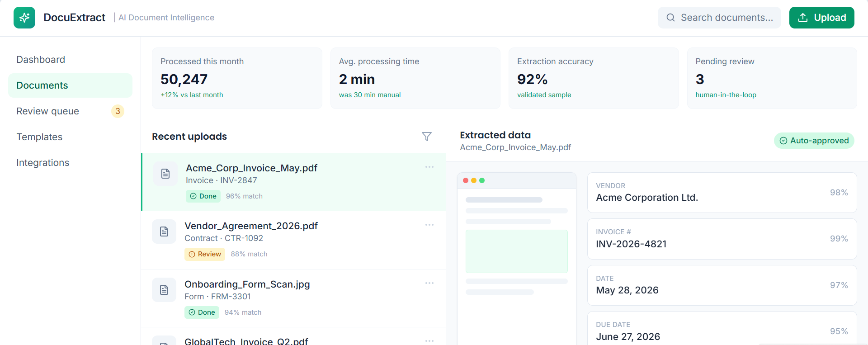Click the 95% due date confidence score

coord(839,331)
